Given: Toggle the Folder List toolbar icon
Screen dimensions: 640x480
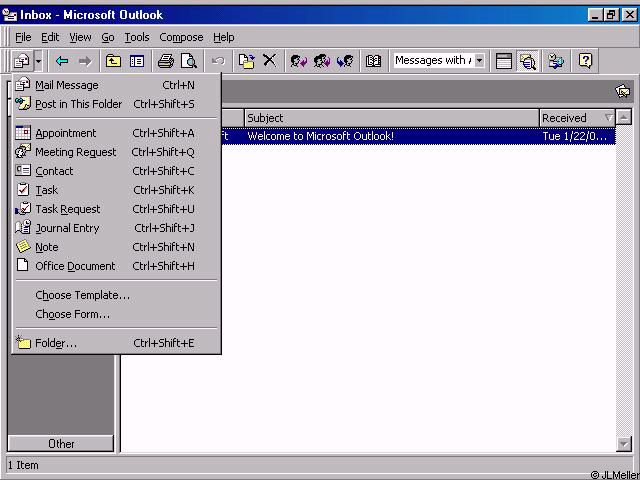Looking at the screenshot, I should point(137,62).
